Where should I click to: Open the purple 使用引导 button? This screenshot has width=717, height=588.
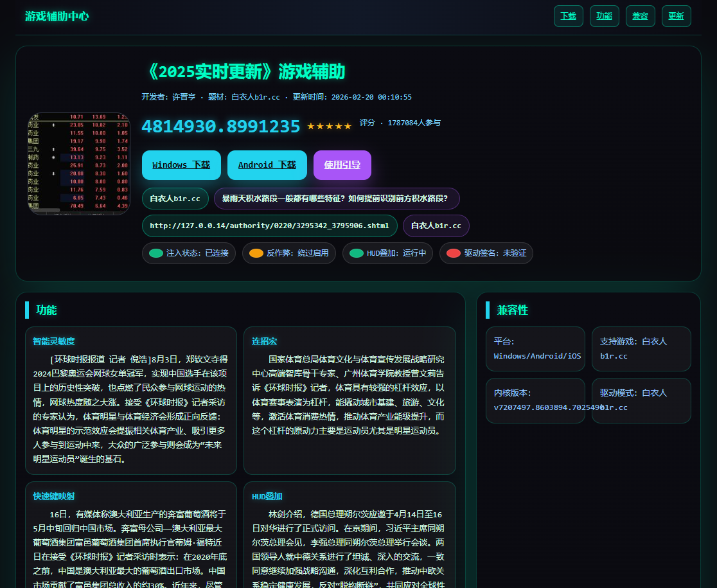[x=342, y=165]
